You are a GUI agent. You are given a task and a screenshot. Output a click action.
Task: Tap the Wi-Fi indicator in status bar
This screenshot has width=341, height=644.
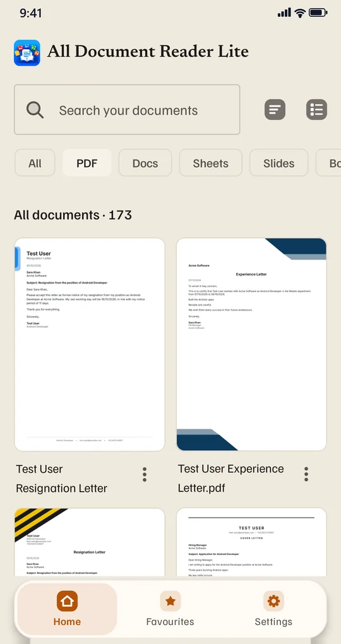[300, 13]
